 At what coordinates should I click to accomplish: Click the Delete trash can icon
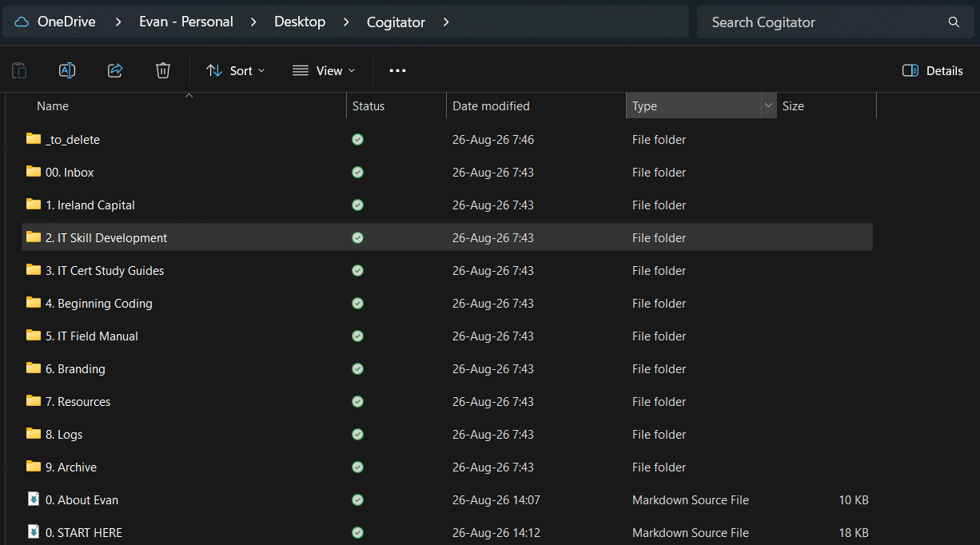(163, 70)
